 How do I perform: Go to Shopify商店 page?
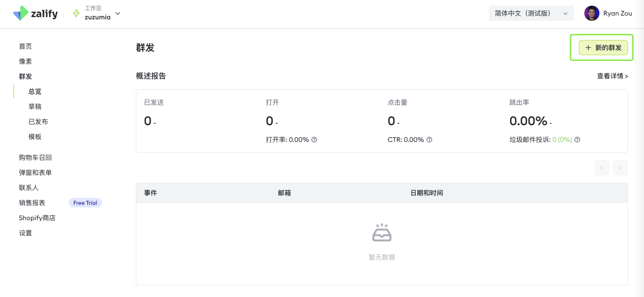click(x=37, y=218)
